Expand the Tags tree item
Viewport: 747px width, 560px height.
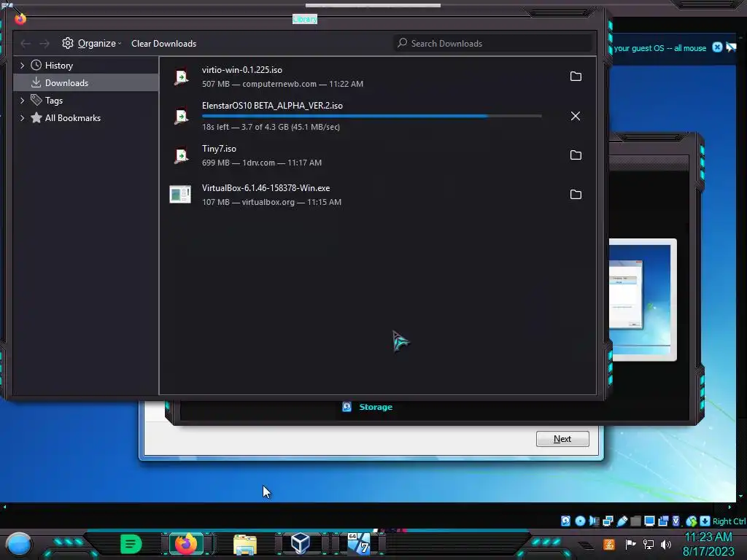pyautogui.click(x=22, y=101)
